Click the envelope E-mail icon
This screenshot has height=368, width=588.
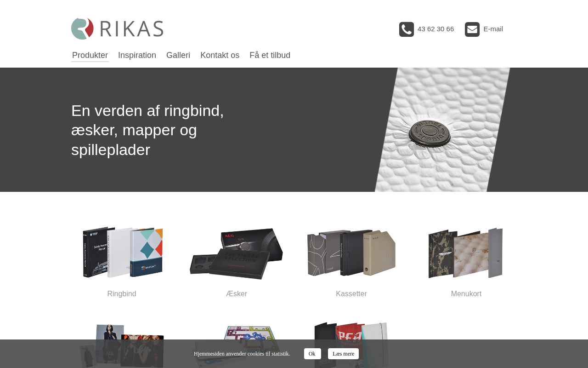coord(472,29)
